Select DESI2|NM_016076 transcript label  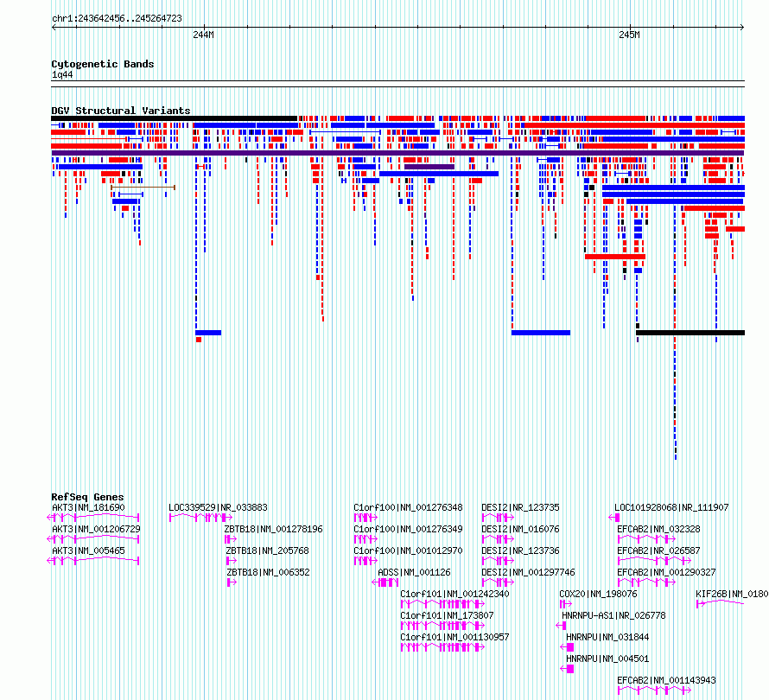coord(520,529)
